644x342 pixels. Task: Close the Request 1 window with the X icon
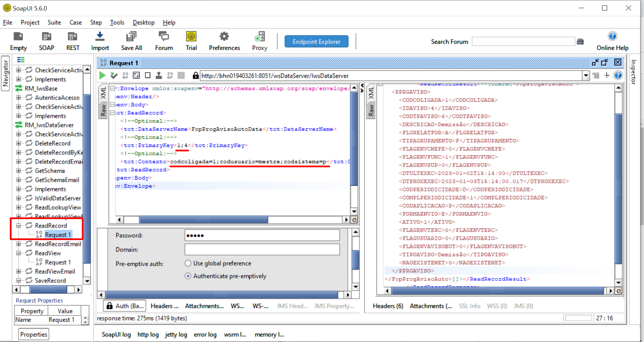(x=618, y=62)
